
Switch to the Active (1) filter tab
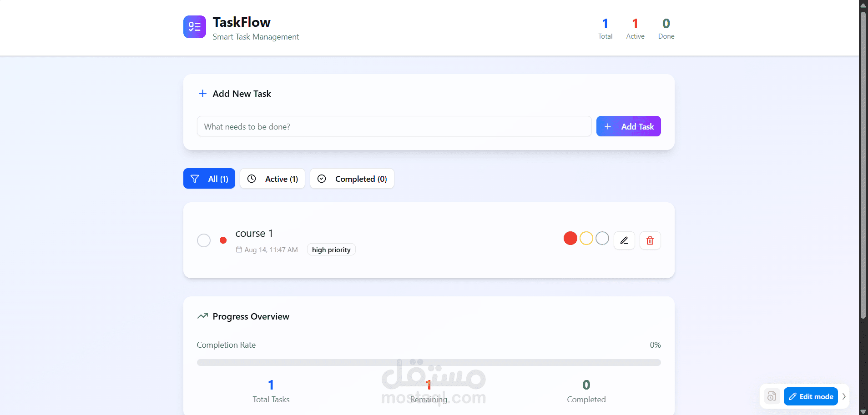pos(273,178)
